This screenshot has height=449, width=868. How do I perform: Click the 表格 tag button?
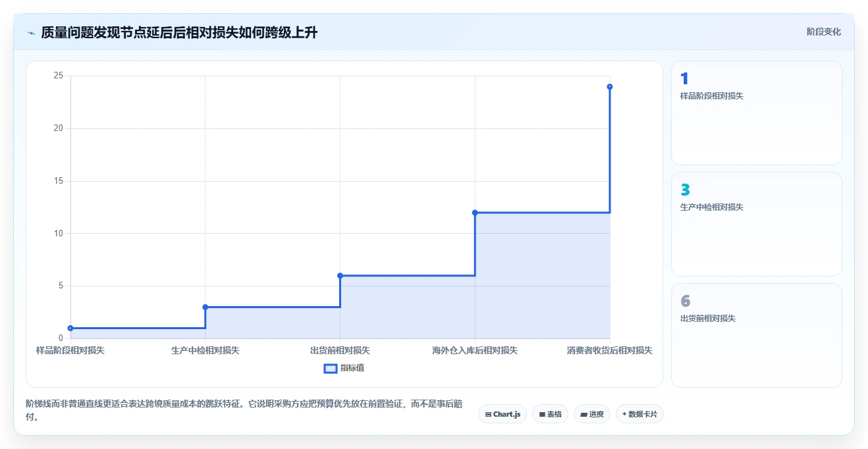coord(550,414)
